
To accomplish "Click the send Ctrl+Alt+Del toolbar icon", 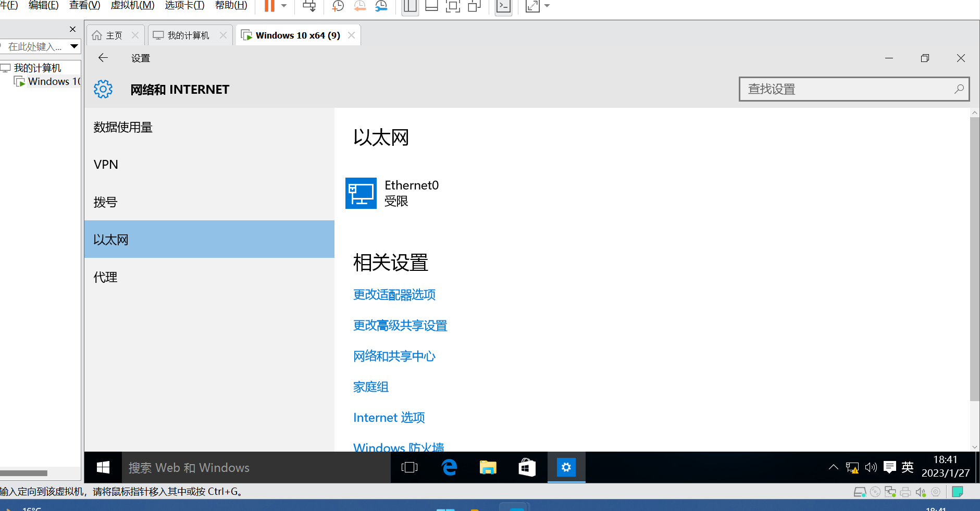I will point(309,6).
